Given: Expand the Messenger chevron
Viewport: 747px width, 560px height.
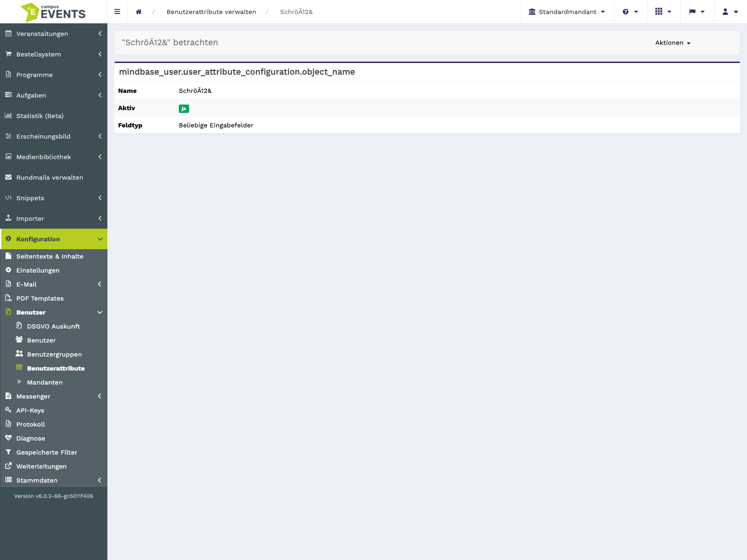Looking at the screenshot, I should tap(99, 396).
